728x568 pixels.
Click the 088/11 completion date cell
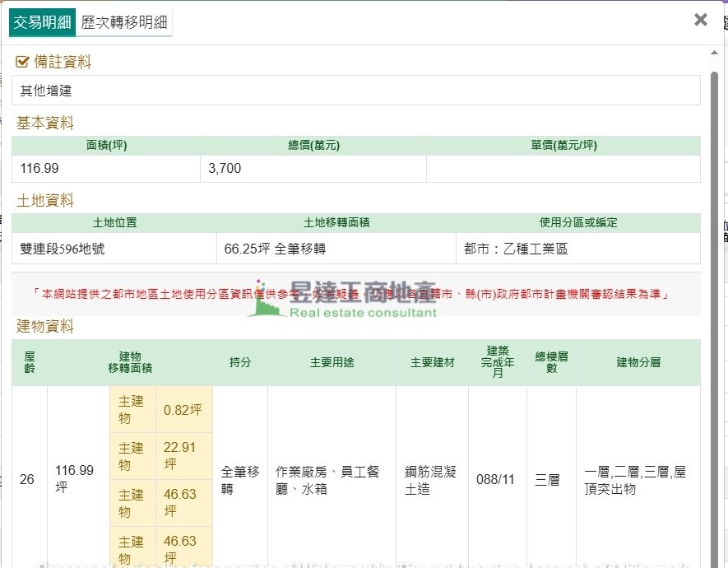point(496,480)
